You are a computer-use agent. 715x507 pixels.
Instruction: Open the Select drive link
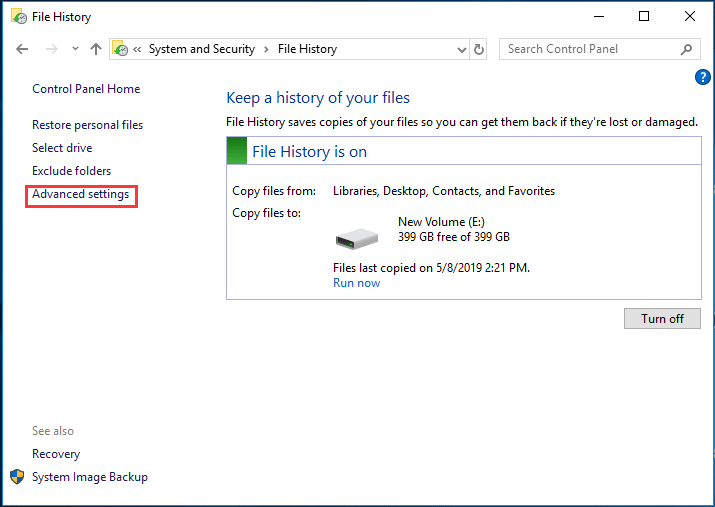click(x=62, y=148)
